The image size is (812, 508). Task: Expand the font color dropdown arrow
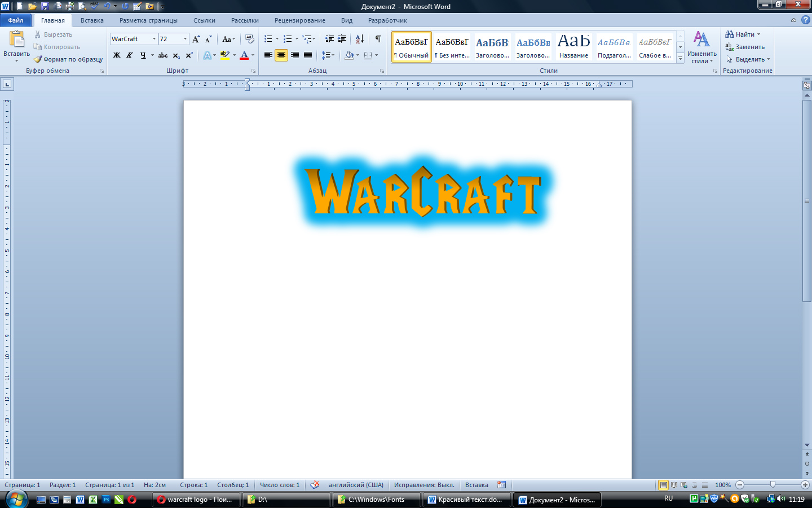click(x=253, y=55)
